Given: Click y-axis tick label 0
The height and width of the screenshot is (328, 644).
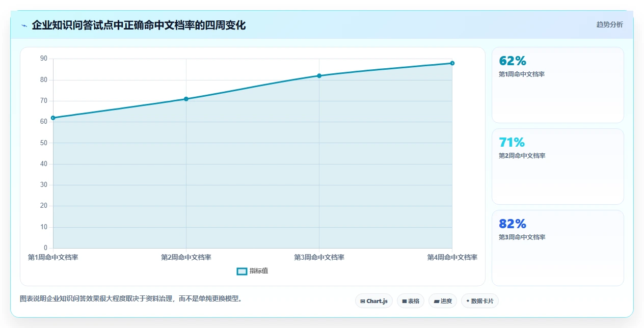Looking at the screenshot, I should tap(45, 248).
